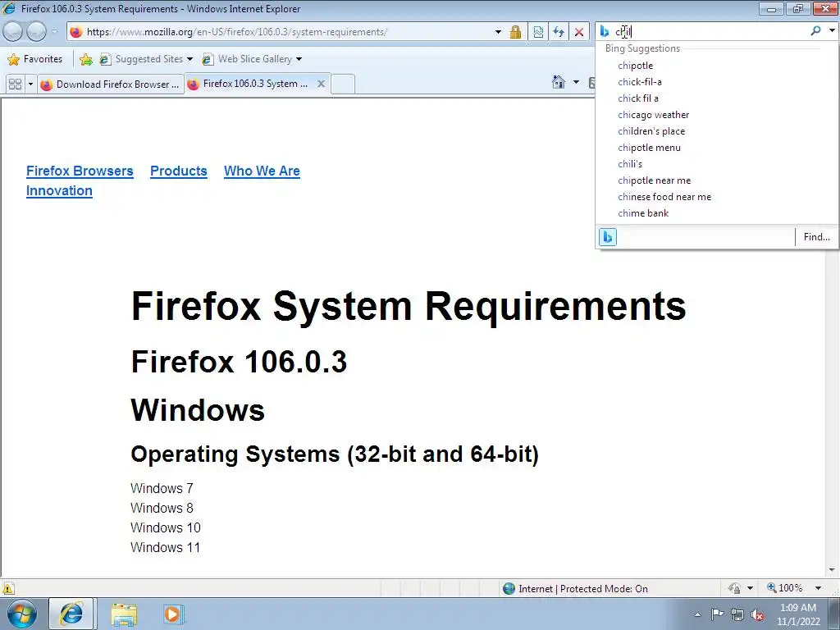Click the Back navigation button
The height and width of the screenshot is (630, 840).
pyautogui.click(x=13, y=32)
